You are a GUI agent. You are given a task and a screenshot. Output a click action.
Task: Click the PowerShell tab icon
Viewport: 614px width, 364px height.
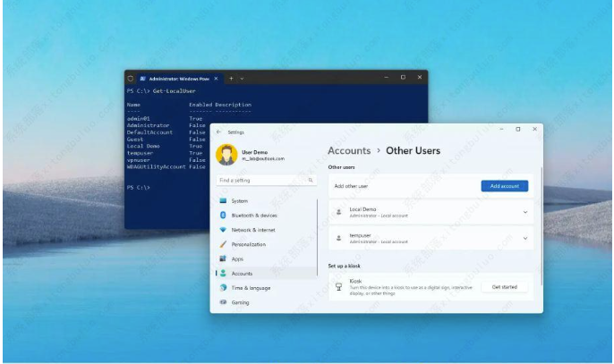coord(143,79)
